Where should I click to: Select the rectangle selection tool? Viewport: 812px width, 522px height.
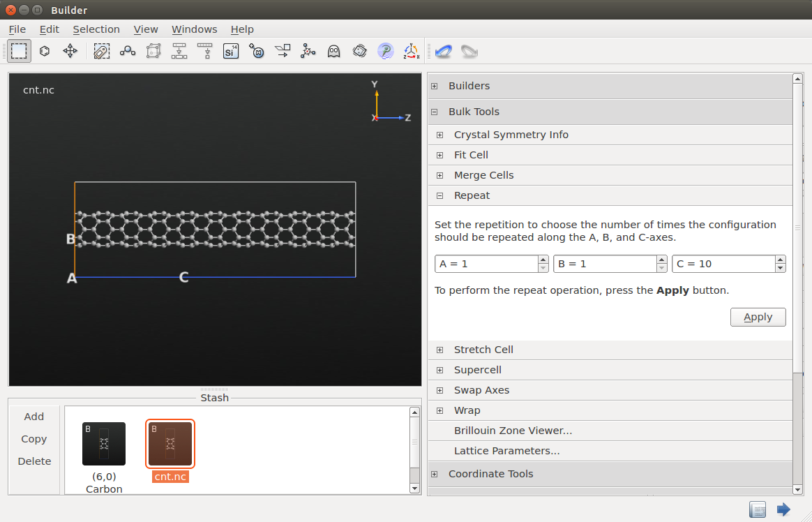19,51
